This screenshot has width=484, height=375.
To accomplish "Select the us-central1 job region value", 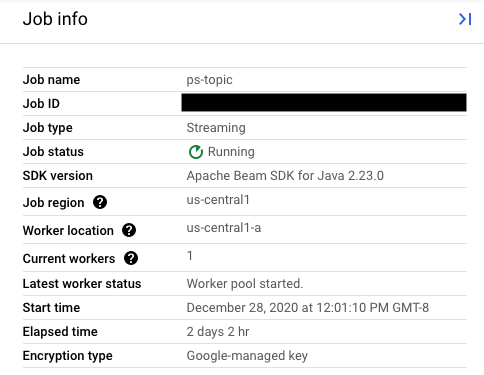I will tap(218, 200).
